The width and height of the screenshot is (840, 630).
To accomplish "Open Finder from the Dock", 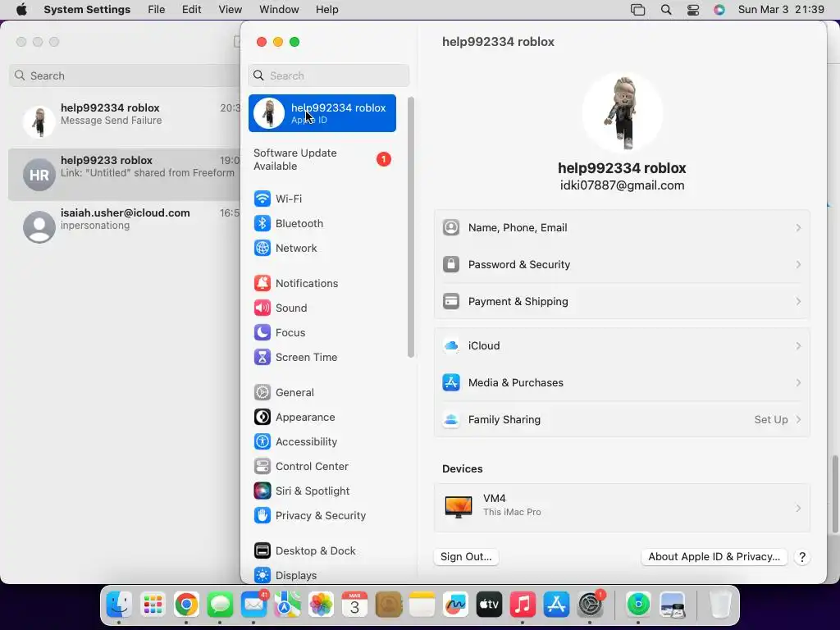I will pyautogui.click(x=119, y=605).
